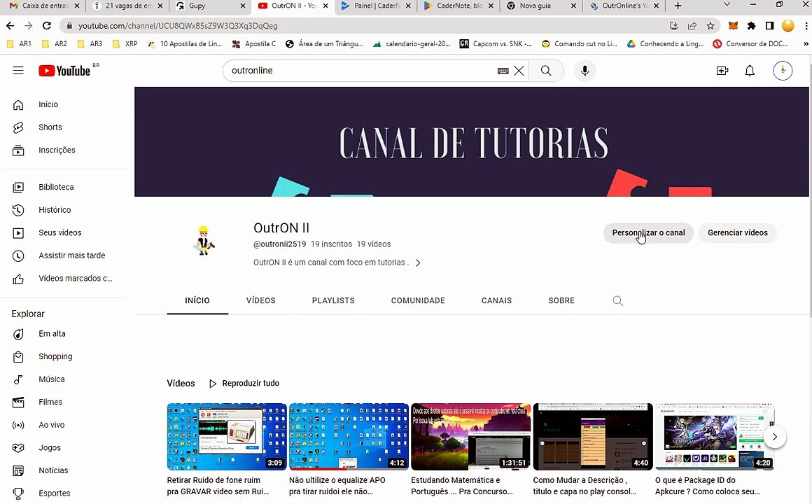Open the XRP bookmark folder
The width and height of the screenshot is (812, 504).
click(125, 44)
